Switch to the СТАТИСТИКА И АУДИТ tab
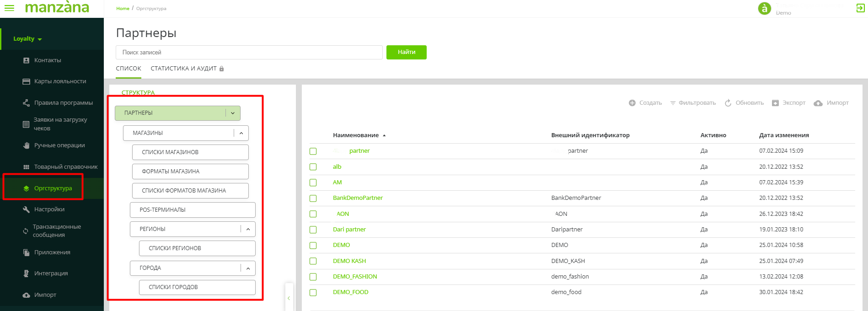868x311 pixels. tap(183, 69)
